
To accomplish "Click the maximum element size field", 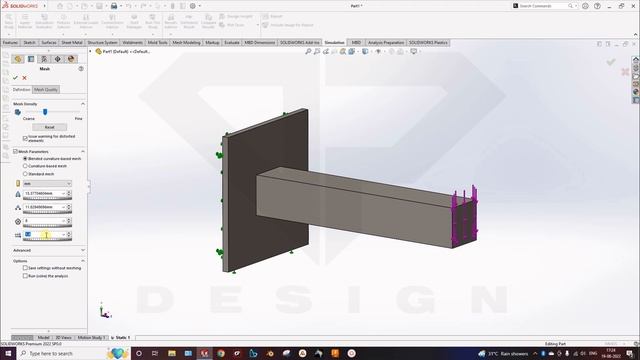I will 43,193.
